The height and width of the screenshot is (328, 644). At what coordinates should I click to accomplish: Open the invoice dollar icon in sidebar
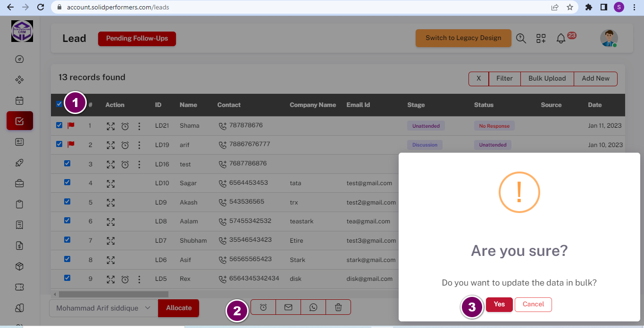[19, 246]
